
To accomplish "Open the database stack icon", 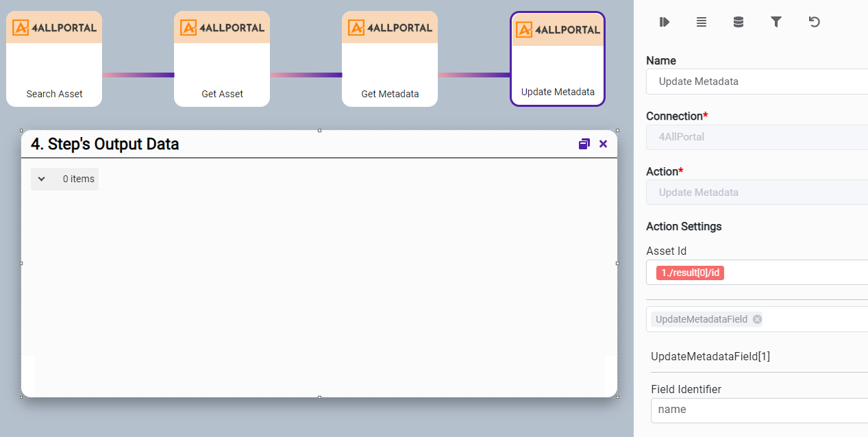I will tap(739, 22).
